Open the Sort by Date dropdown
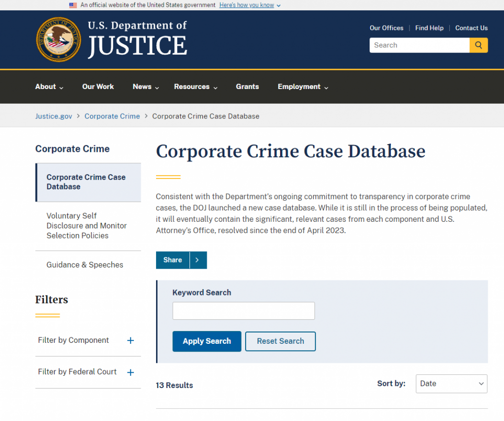 452,384
